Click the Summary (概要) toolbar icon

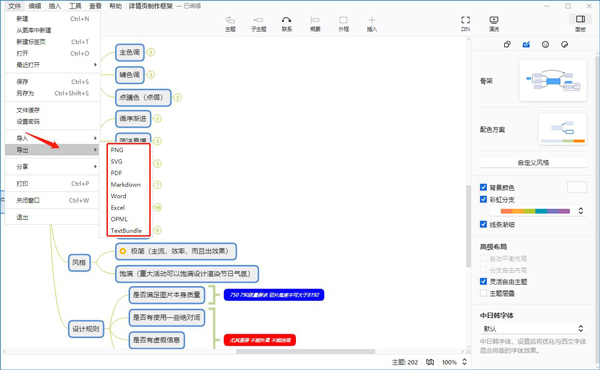[315, 24]
